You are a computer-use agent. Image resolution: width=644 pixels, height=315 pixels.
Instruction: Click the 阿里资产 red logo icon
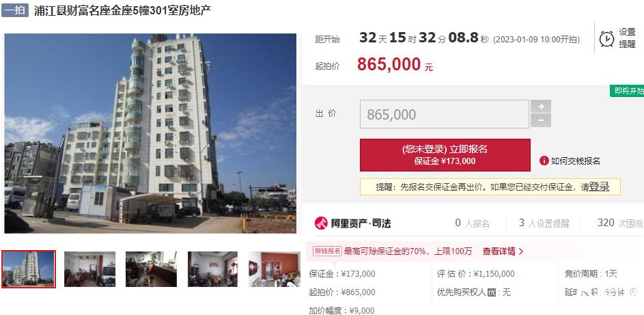[321, 223]
